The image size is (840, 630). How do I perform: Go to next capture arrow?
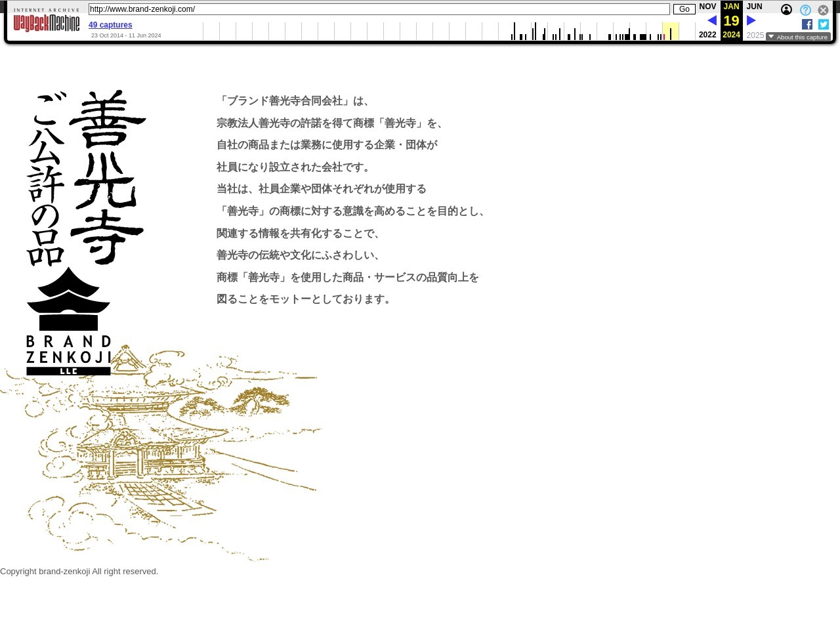pos(751,20)
